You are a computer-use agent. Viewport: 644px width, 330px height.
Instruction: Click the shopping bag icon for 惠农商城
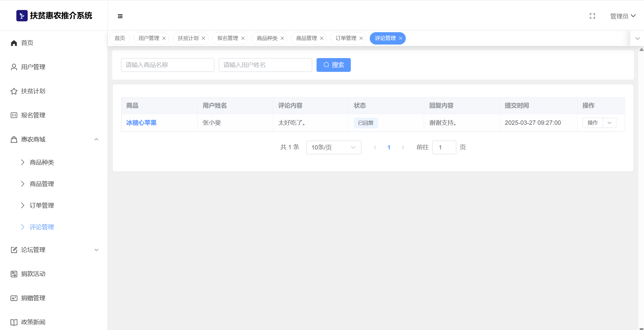point(14,139)
